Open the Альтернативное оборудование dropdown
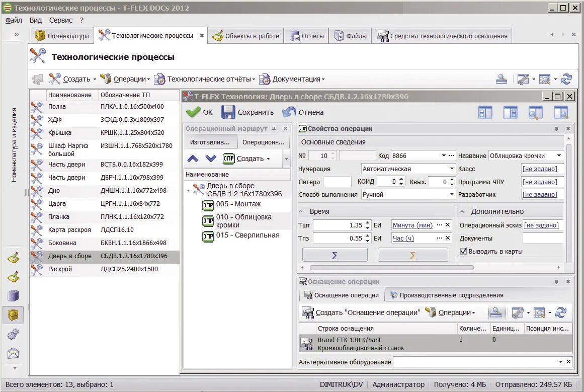The width and height of the screenshot is (584, 392). (x=560, y=361)
